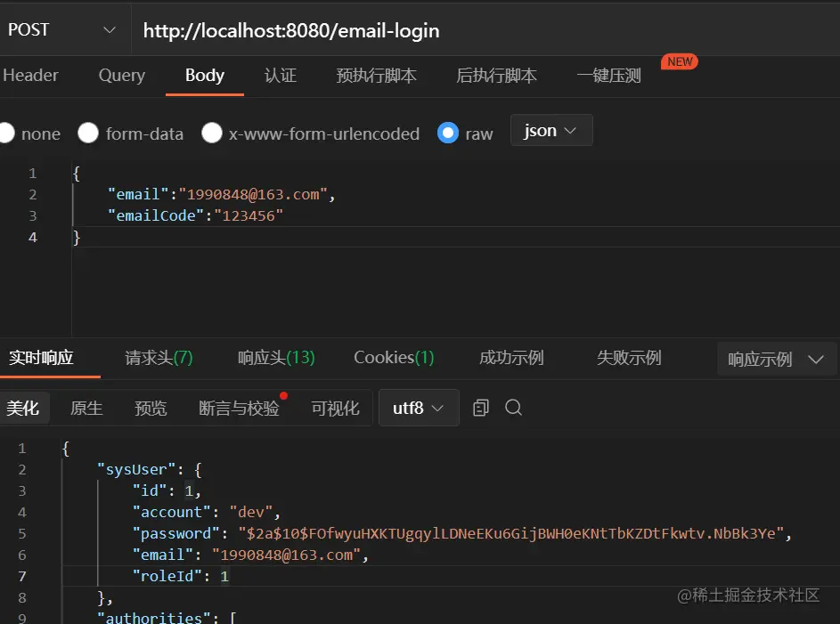
Task: Click the "password" line in response
Action: coord(461,533)
